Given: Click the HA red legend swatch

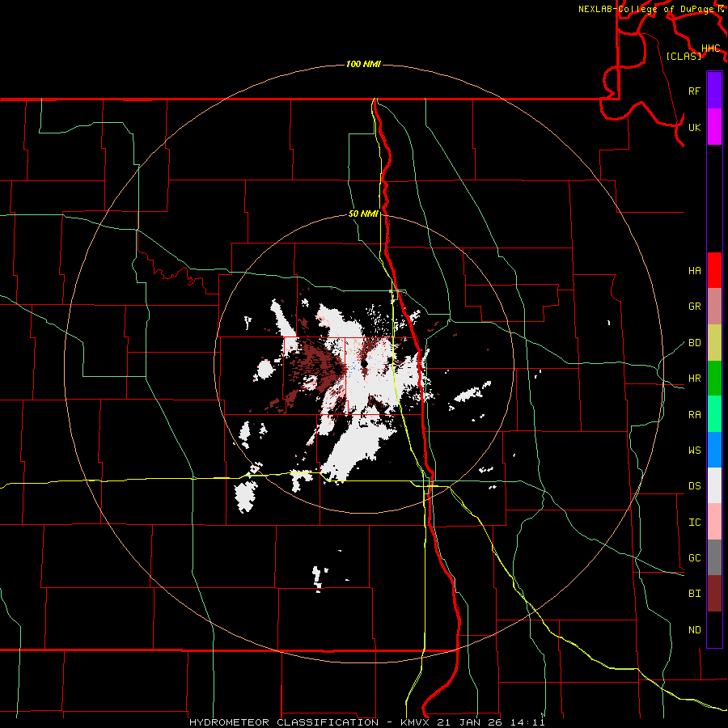Looking at the screenshot, I should [714, 270].
